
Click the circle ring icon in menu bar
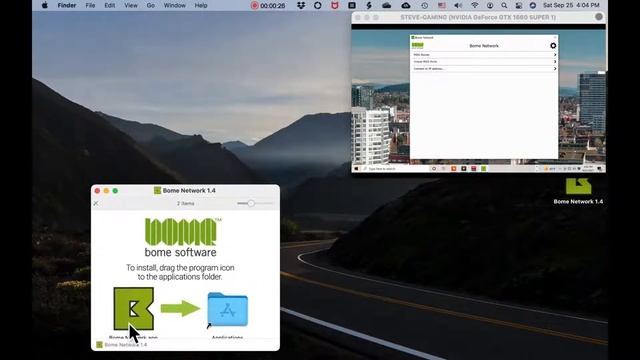(x=318, y=5)
